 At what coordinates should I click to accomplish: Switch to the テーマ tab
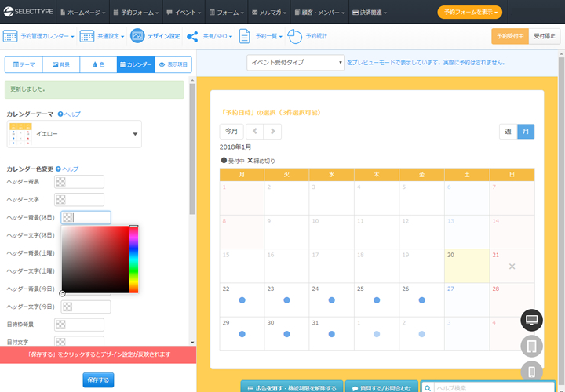pos(23,65)
